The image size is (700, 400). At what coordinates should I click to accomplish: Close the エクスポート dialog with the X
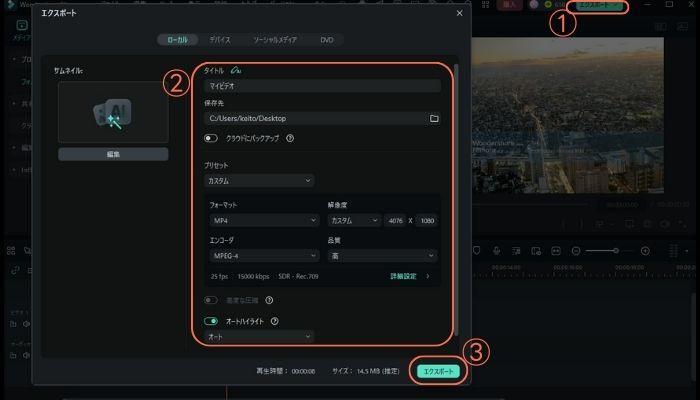[459, 13]
